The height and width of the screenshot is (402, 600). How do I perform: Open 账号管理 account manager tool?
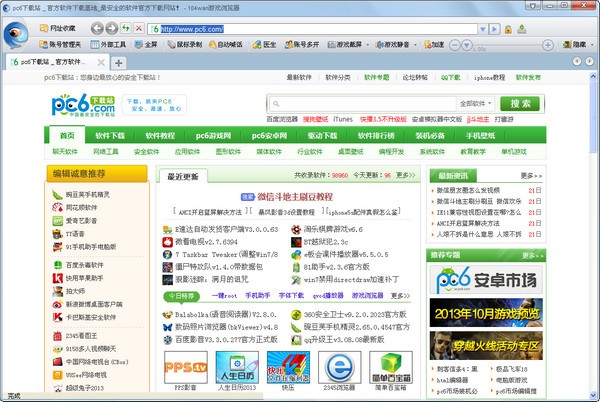(x=60, y=45)
